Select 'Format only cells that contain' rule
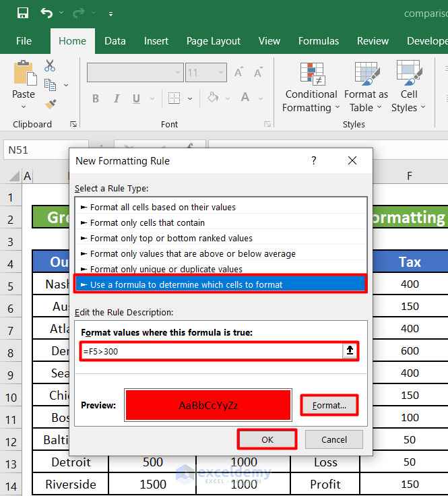This screenshot has height=496, width=448. tap(221, 222)
